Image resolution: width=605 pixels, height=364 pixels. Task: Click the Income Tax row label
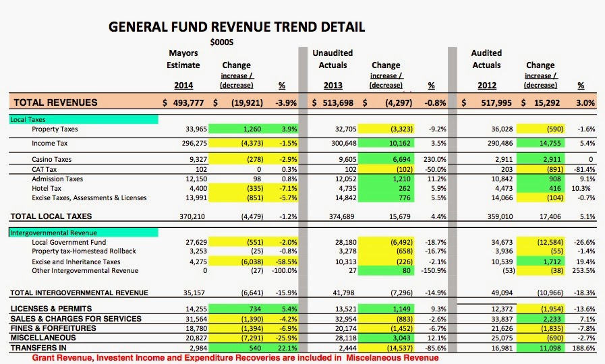tap(50, 144)
